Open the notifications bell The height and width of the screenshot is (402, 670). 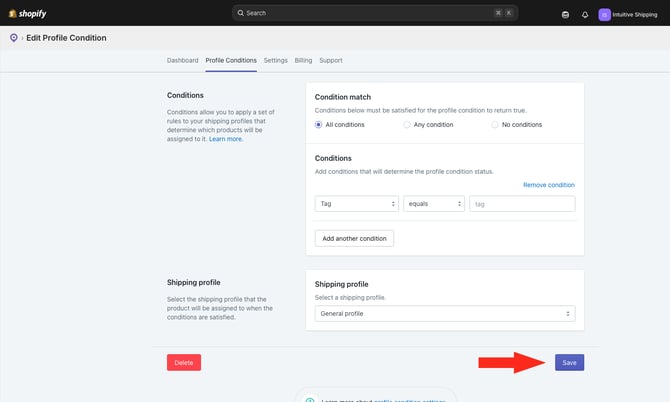(585, 15)
